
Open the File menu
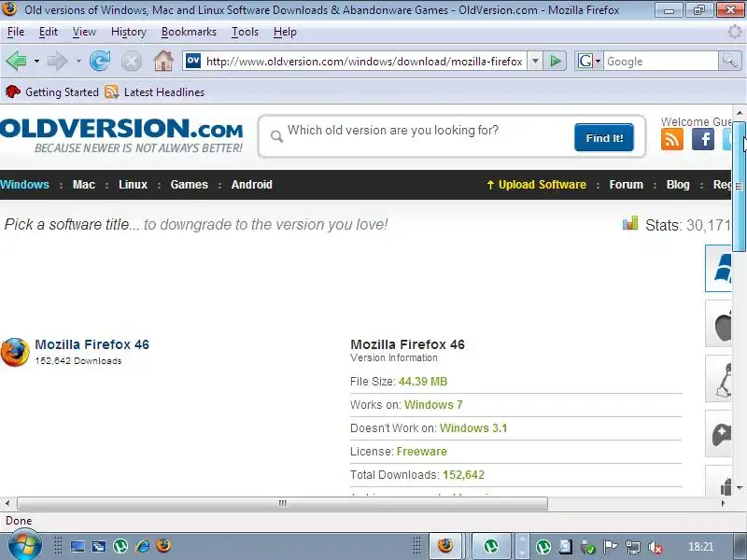[x=16, y=32]
